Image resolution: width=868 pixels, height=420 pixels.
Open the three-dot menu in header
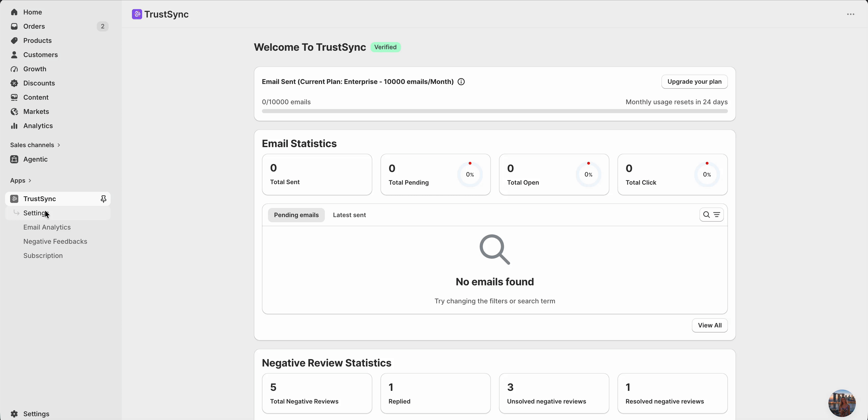coord(850,14)
